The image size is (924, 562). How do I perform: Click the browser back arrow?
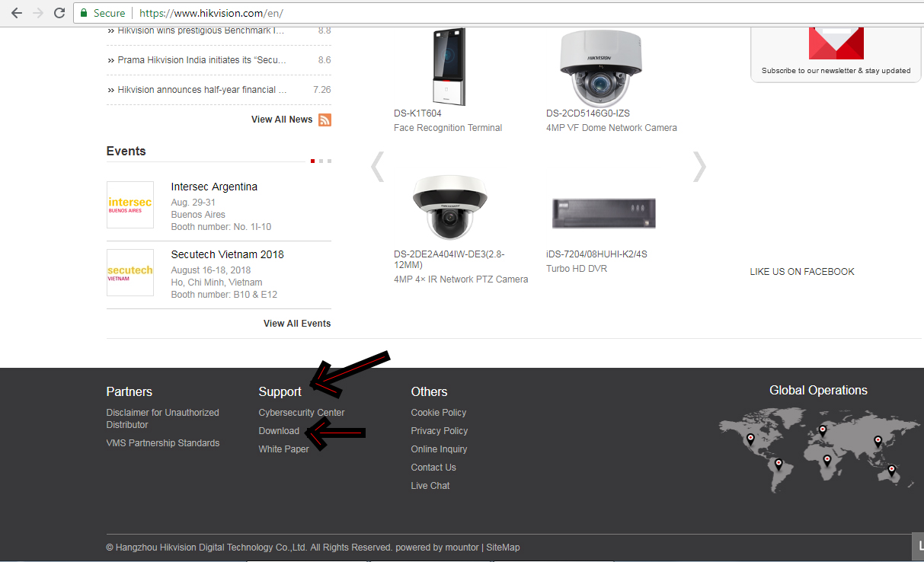point(17,13)
